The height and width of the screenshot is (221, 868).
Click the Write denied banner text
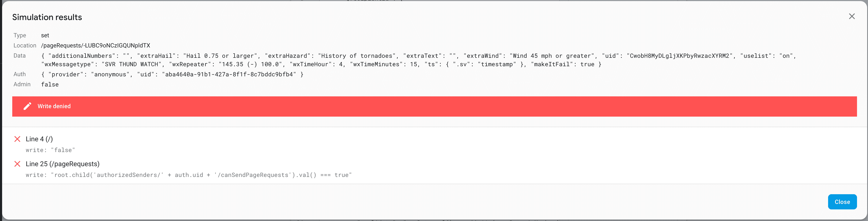point(54,106)
